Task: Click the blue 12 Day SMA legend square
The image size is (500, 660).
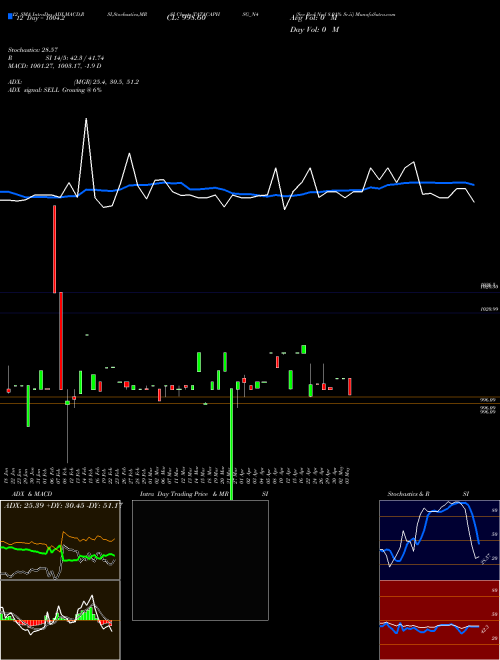Action: coord(11,16)
